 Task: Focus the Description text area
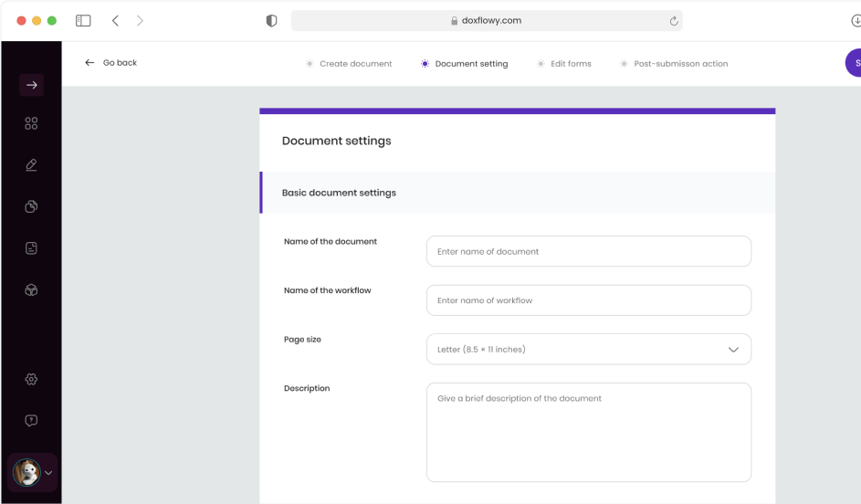click(x=589, y=433)
